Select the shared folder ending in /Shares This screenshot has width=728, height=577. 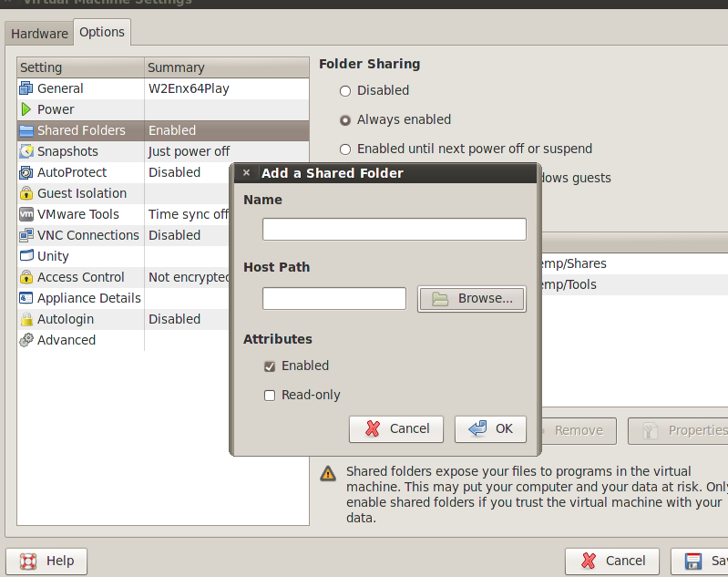[635, 263]
